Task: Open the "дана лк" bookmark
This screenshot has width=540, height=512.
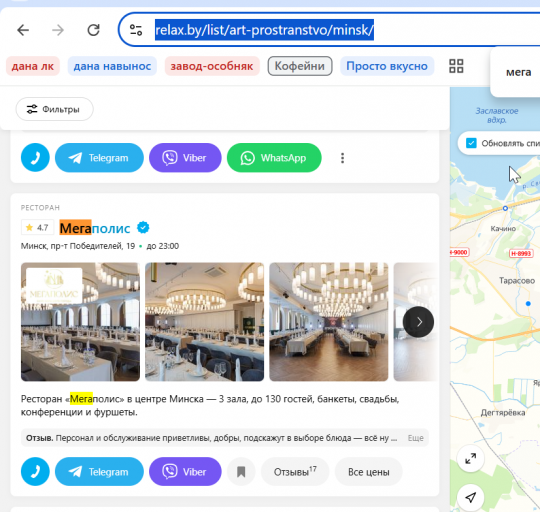Action: pos(33,66)
